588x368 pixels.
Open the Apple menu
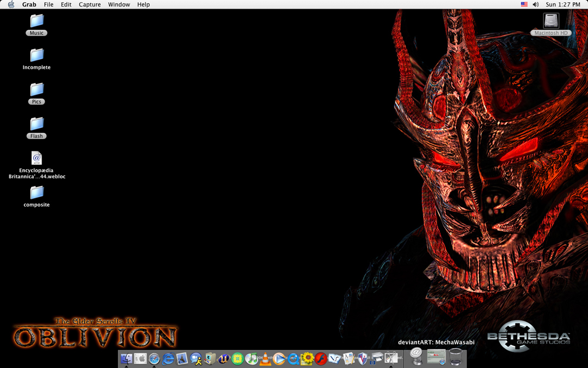click(11, 4)
